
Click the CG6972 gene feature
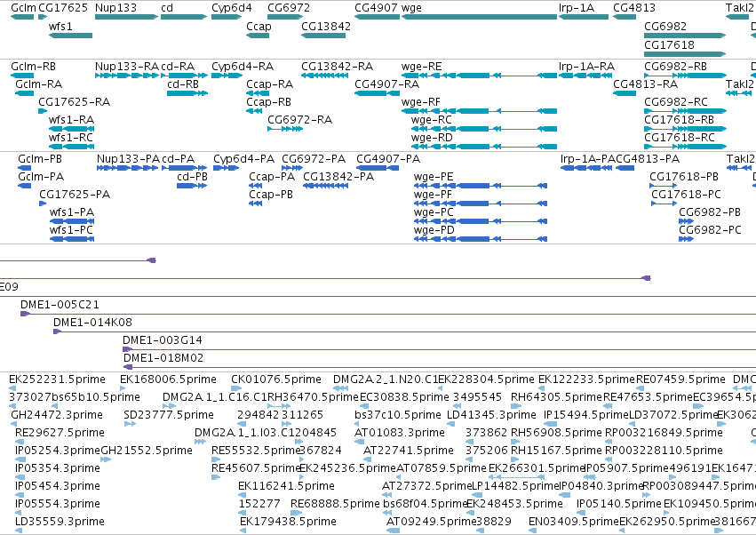[285, 17]
